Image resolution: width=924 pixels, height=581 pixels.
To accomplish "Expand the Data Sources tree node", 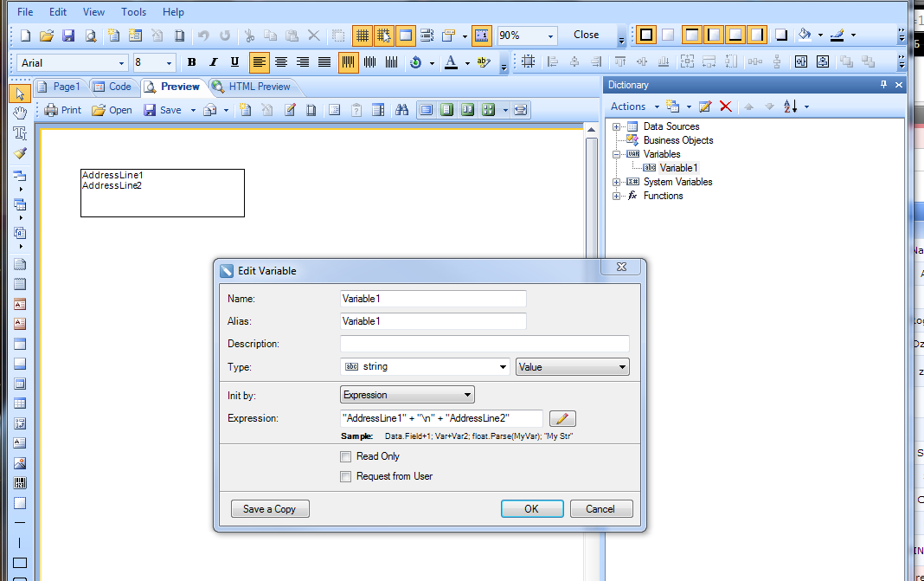I will click(x=616, y=126).
